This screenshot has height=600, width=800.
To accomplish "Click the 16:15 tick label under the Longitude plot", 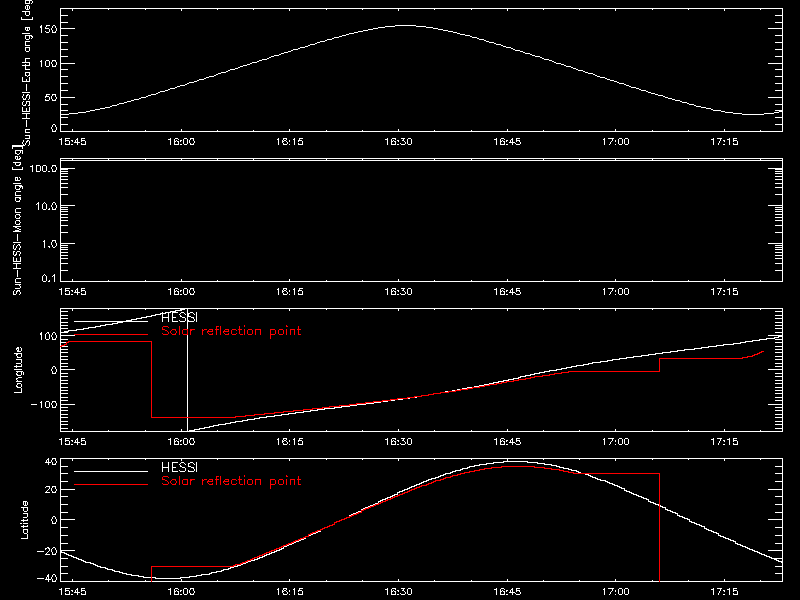I will click(289, 441).
